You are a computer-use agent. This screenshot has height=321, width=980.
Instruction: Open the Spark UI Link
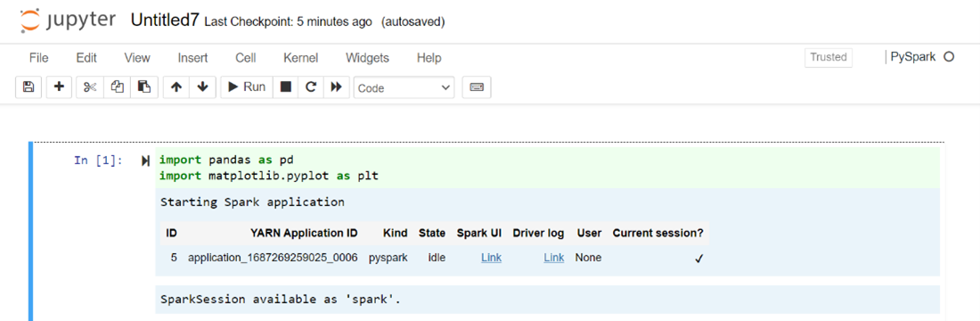coord(491,257)
